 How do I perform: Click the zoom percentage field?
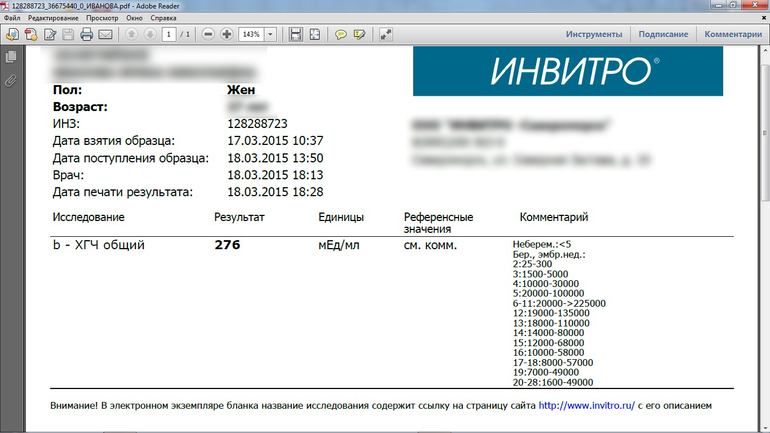250,34
